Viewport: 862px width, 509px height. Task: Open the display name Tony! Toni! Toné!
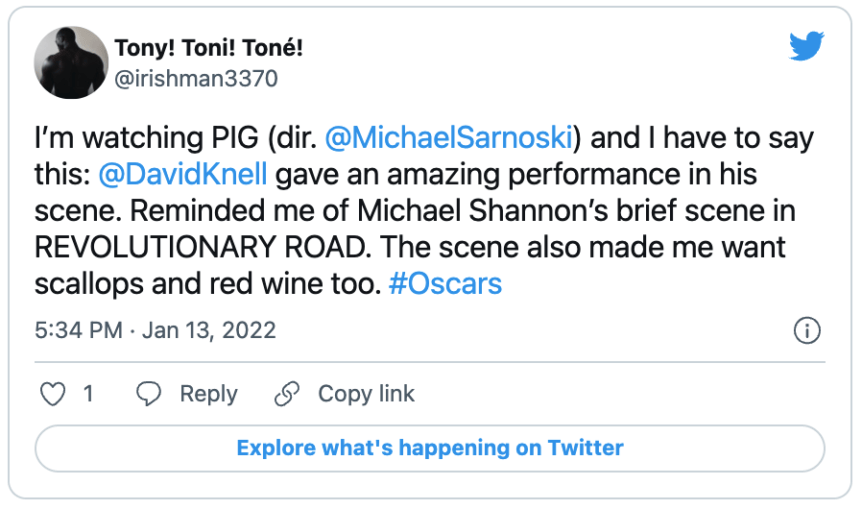coord(209,48)
